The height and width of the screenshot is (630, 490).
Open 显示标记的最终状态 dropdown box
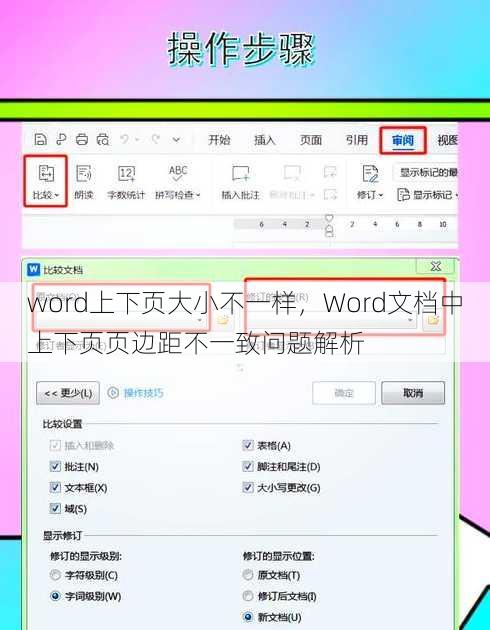(x=426, y=172)
